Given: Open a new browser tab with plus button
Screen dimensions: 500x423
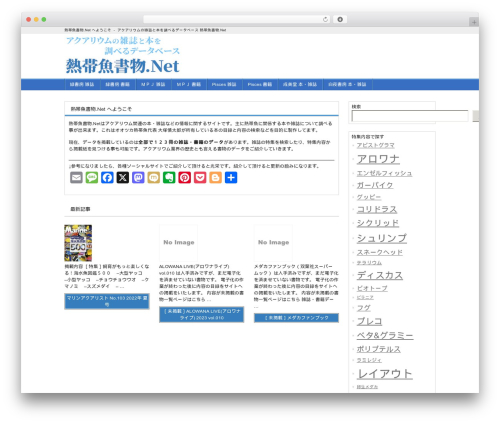Looking at the screenshot, I should 474,22.
